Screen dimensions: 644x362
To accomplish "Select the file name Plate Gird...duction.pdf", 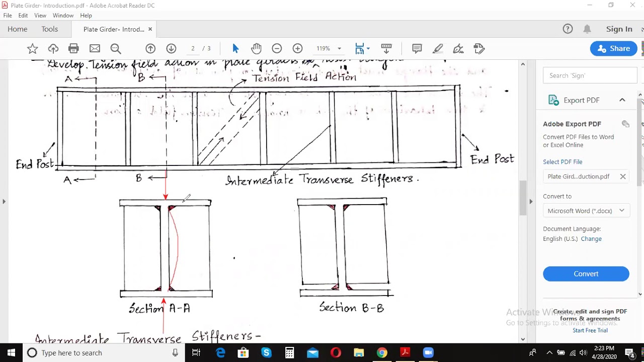I will pos(579,176).
